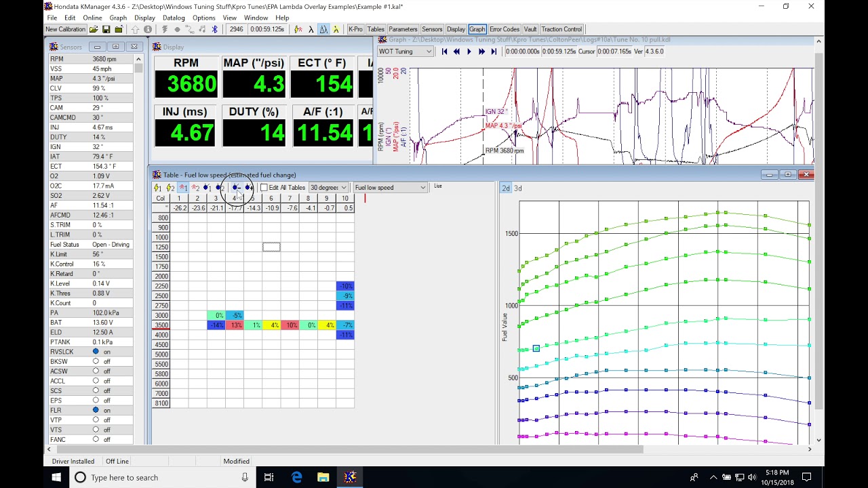Switch to the 2d graph tab

[x=506, y=188]
